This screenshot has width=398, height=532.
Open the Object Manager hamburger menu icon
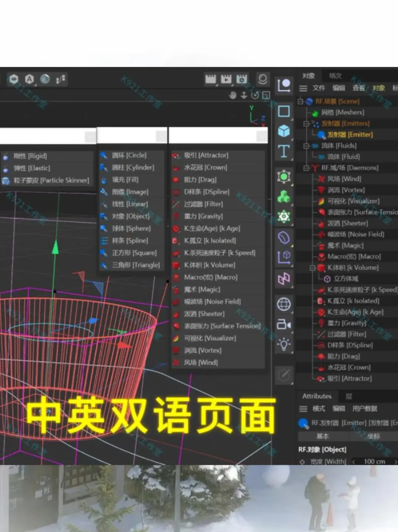click(x=303, y=88)
